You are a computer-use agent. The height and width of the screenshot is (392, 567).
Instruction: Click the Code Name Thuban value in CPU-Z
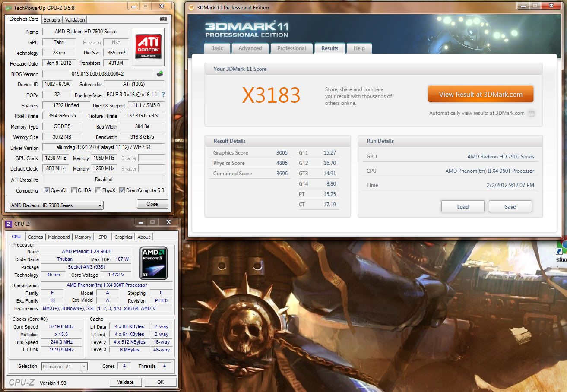point(65,259)
